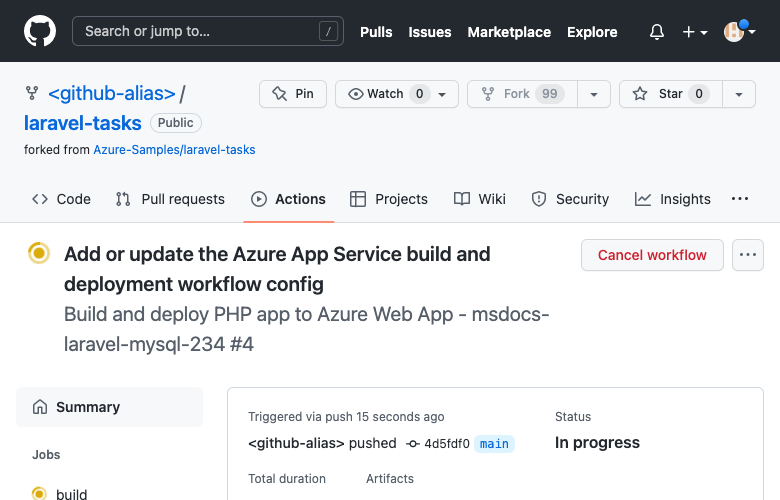Cancel the running workflow
The height and width of the screenshot is (500, 780).
coord(652,255)
